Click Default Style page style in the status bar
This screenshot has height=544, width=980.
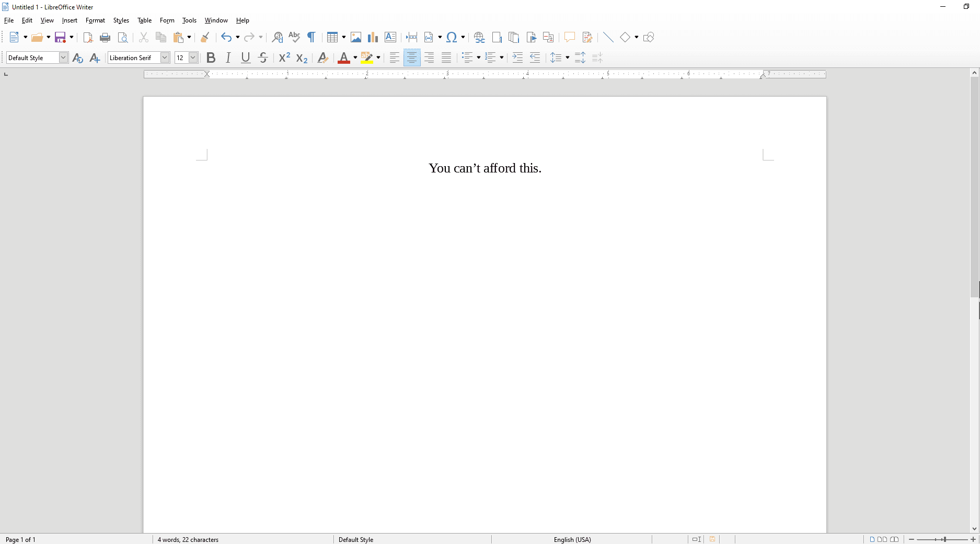click(x=356, y=539)
